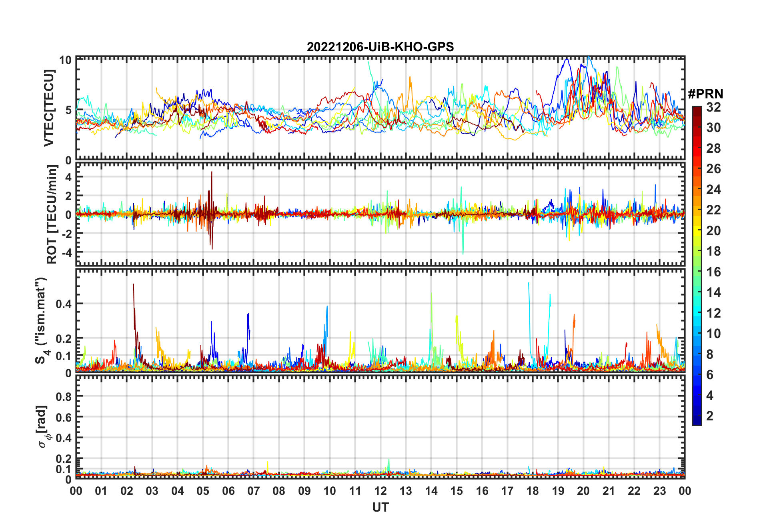Image resolution: width=761 pixels, height=532 pixels.
Task: Click the x-axis hour label 01
Action: [x=101, y=491]
